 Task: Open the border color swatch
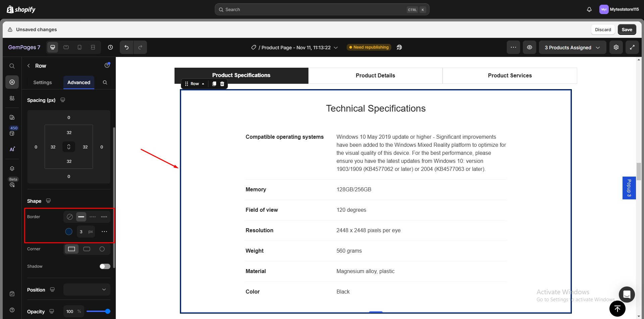[69, 232]
